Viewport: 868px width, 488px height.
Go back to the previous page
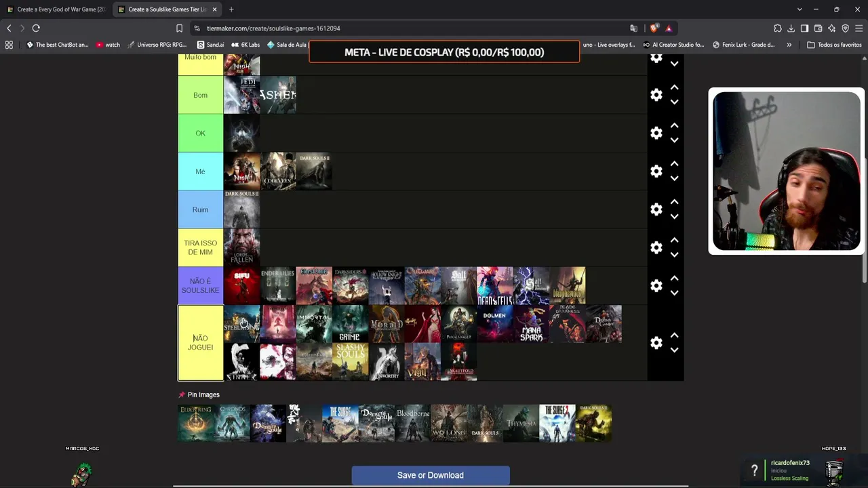point(9,28)
